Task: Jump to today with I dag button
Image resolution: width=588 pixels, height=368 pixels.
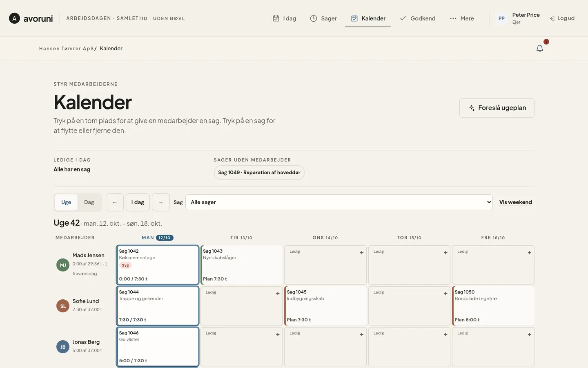Action: click(x=138, y=202)
